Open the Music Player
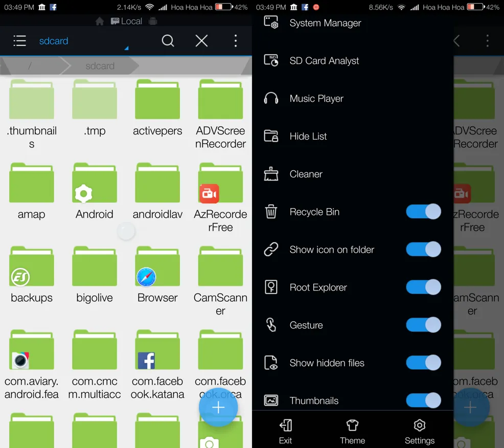This screenshot has height=448, width=504. (x=316, y=99)
